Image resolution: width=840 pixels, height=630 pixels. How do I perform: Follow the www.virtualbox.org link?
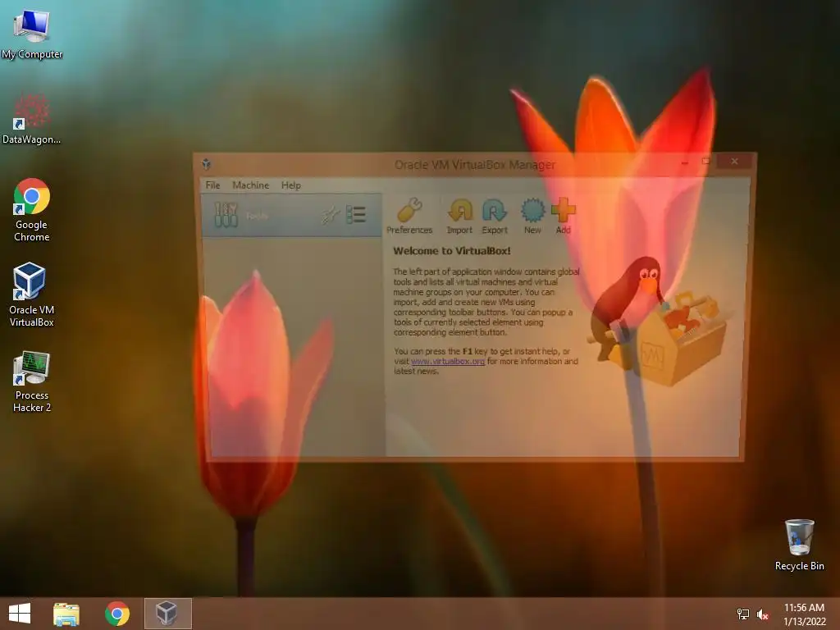tap(448, 361)
